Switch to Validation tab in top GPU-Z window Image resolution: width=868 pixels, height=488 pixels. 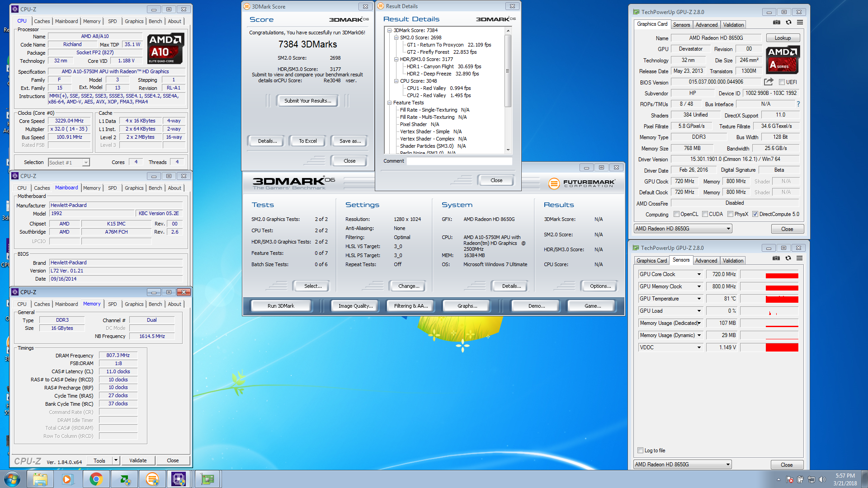coord(733,25)
